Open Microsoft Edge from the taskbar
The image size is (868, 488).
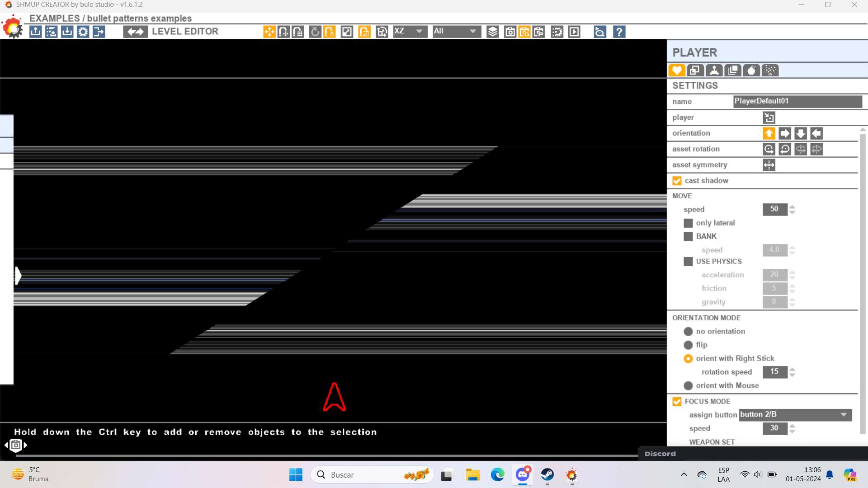(x=497, y=475)
